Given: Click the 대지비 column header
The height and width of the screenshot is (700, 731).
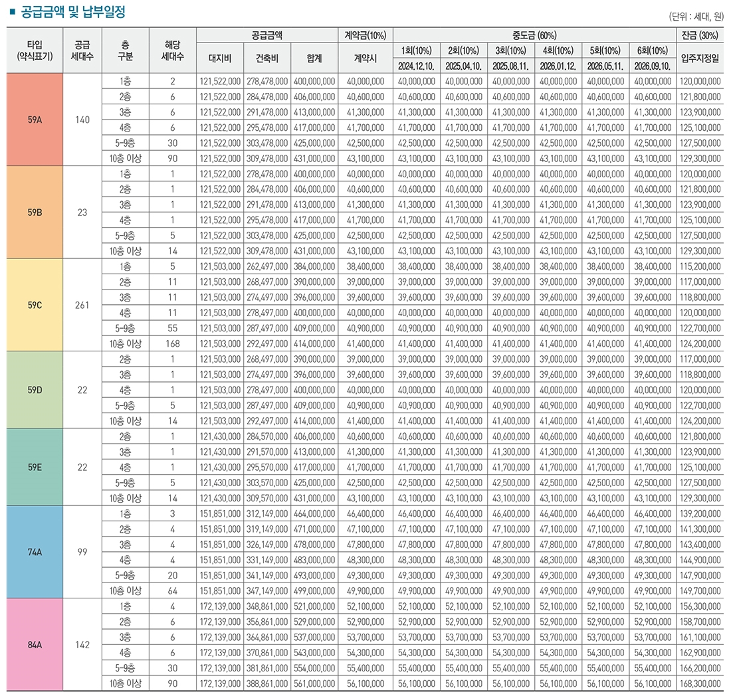Looking at the screenshot, I should tap(220, 58).
